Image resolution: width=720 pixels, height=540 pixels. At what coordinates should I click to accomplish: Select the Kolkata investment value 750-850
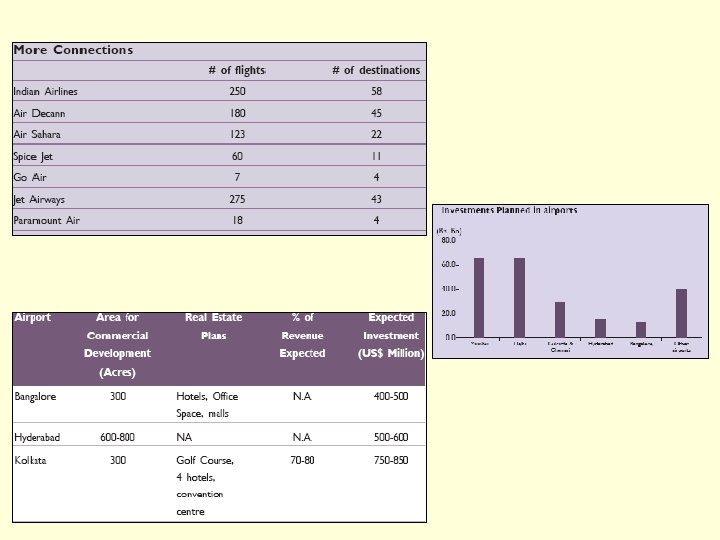pos(391,460)
